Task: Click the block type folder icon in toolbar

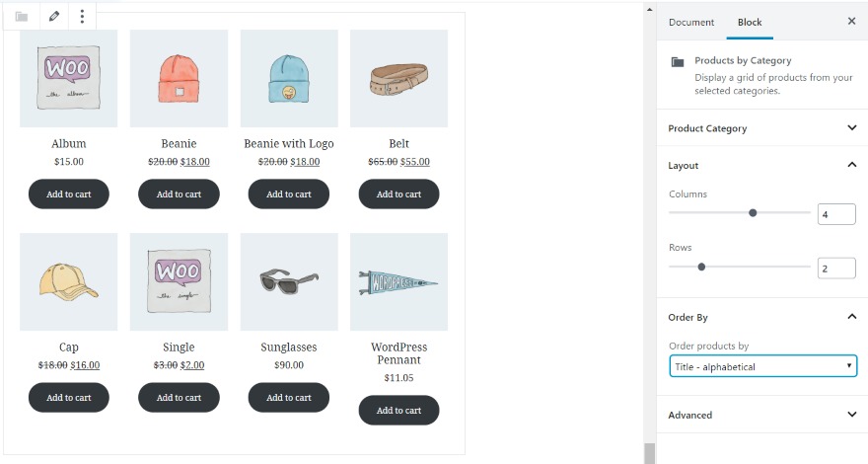Action: coord(22,16)
